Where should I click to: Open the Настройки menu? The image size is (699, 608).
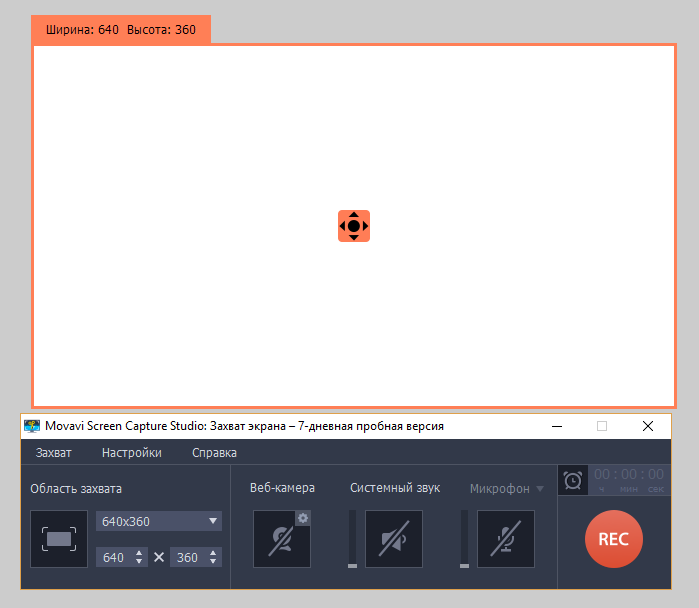(132, 453)
